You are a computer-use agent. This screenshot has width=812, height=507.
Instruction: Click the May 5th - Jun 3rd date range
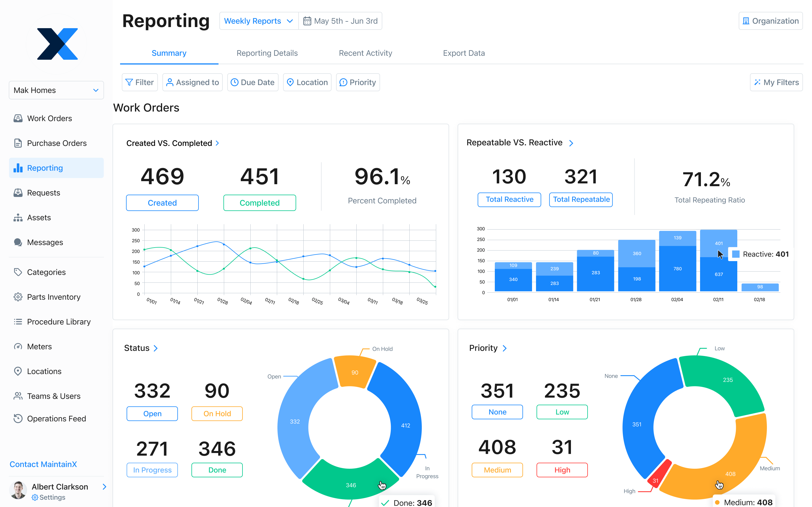point(341,21)
